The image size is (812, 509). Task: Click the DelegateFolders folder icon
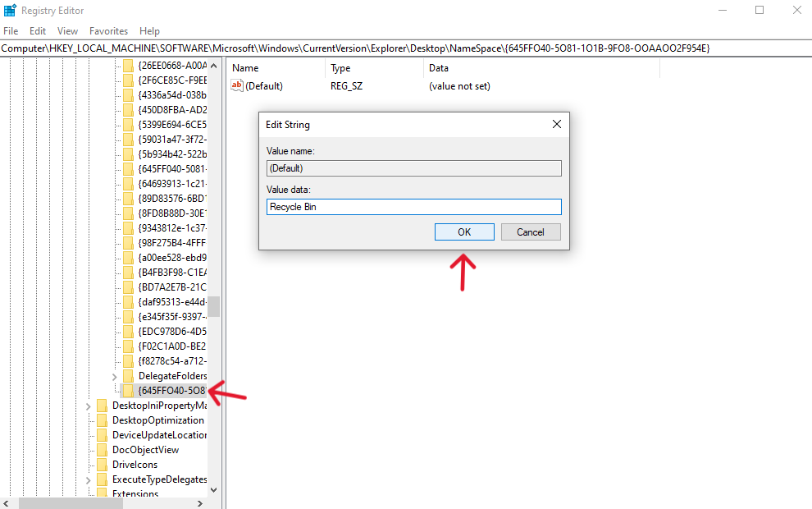tap(129, 375)
